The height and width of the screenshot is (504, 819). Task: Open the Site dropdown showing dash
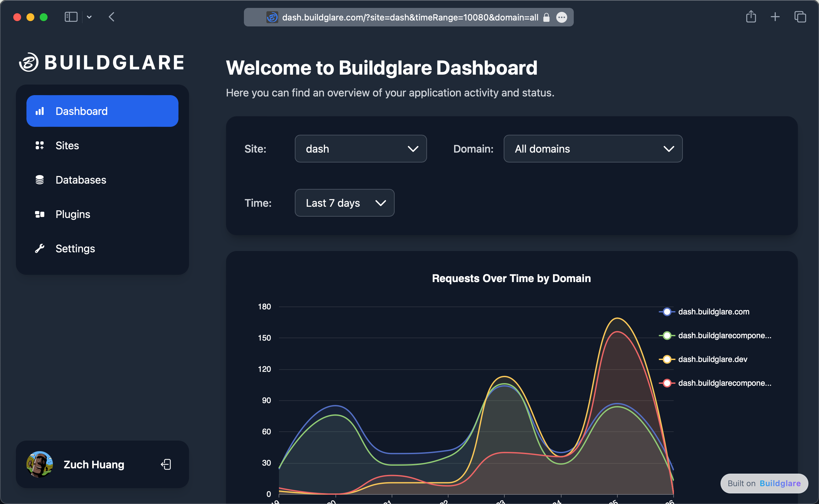click(361, 149)
